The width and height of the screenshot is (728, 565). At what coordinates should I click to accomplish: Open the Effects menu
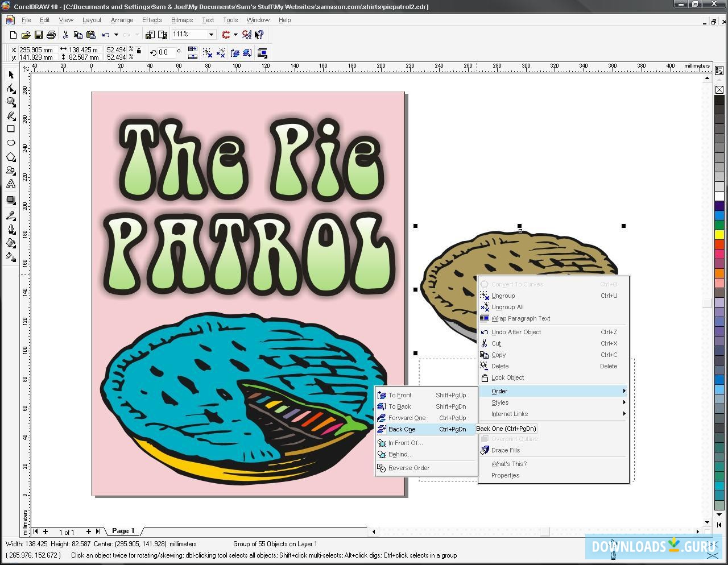click(152, 20)
